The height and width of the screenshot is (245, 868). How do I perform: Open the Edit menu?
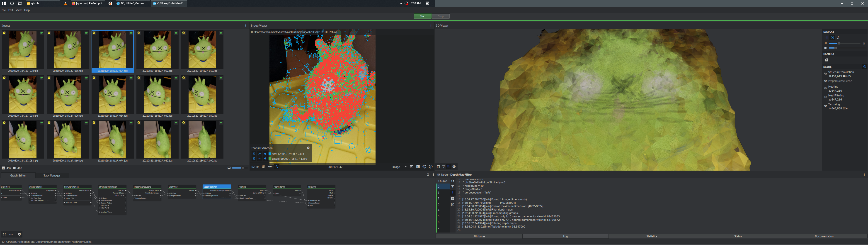11,10
